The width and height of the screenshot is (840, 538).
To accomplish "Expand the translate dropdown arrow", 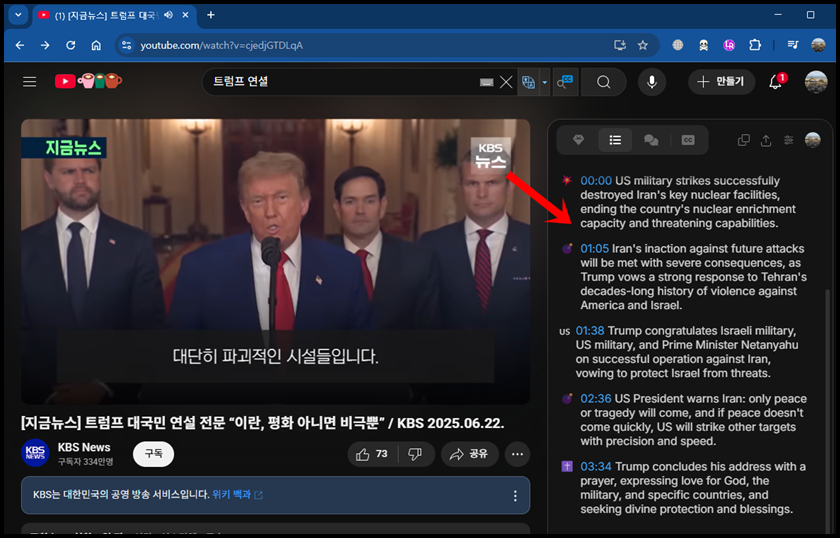I will [x=545, y=83].
